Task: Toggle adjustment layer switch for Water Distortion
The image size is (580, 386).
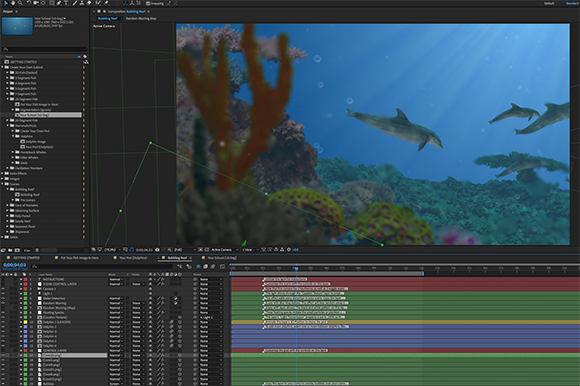Action: (x=176, y=298)
